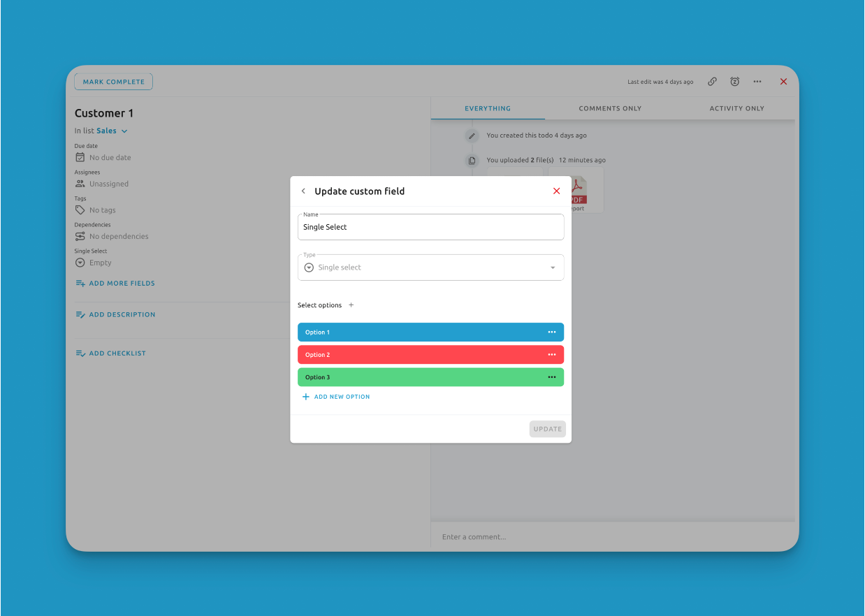Image resolution: width=865 pixels, height=616 pixels.
Task: Click the Name input field
Action: point(430,227)
